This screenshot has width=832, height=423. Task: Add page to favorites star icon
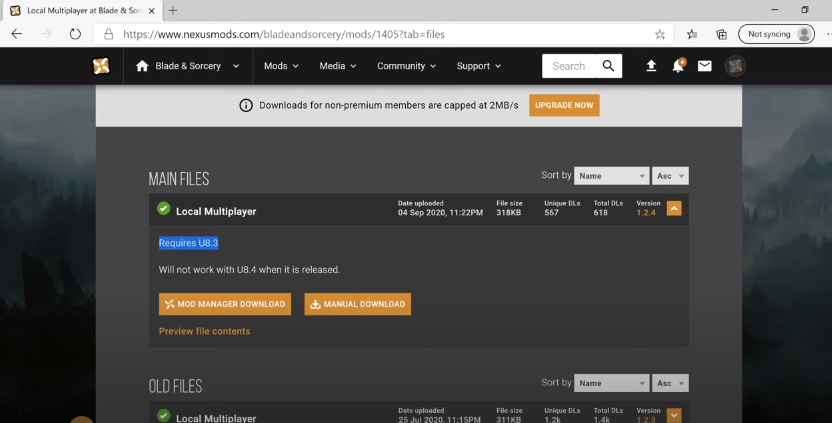pyautogui.click(x=660, y=34)
